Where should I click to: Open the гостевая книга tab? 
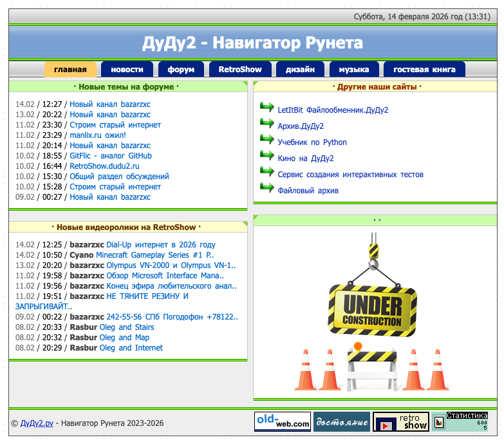click(x=424, y=70)
